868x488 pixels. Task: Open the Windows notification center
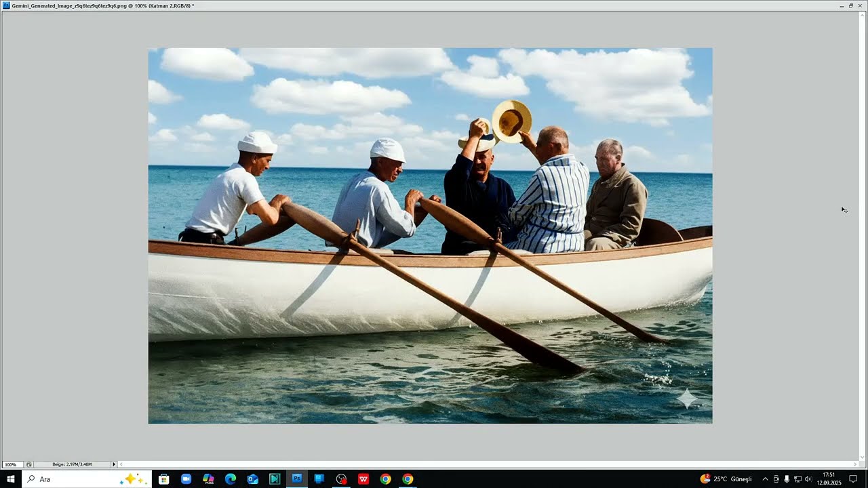(x=853, y=479)
